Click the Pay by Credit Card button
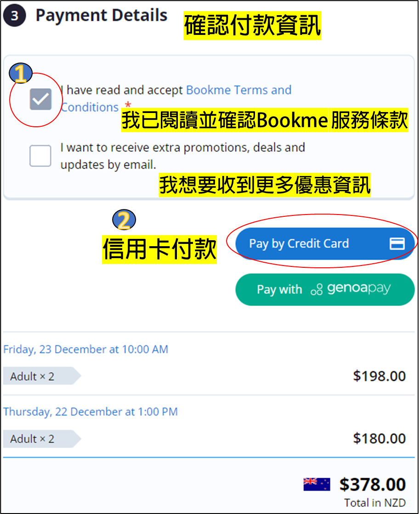This screenshot has height=514, width=420. 325,243
